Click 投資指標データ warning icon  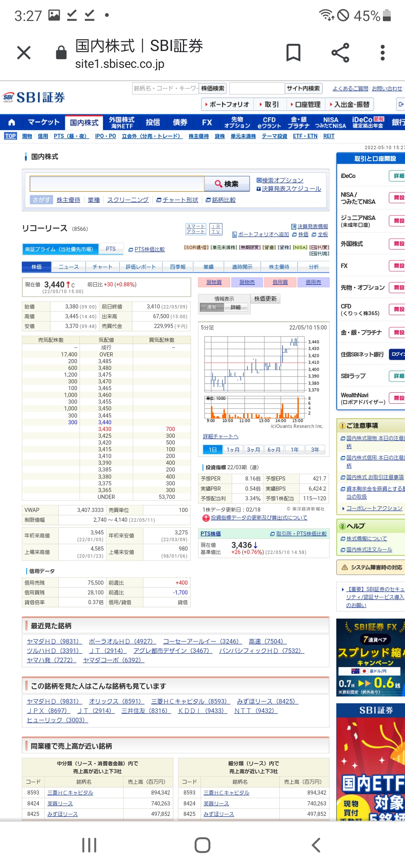pyautogui.click(x=206, y=518)
